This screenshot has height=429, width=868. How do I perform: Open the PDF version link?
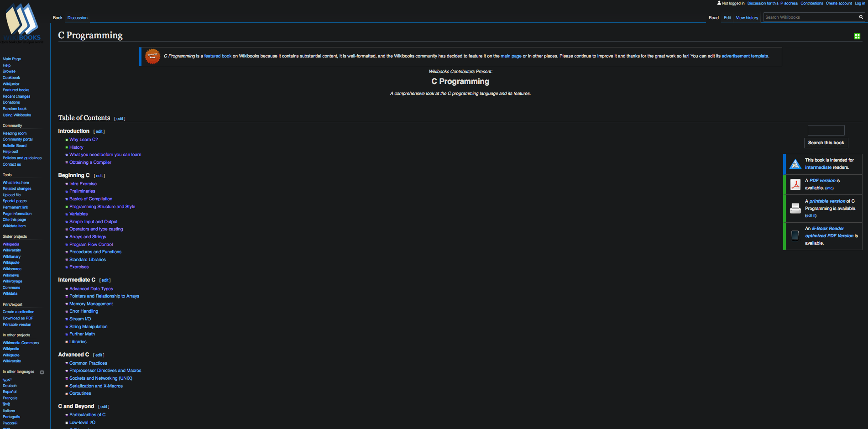(822, 181)
